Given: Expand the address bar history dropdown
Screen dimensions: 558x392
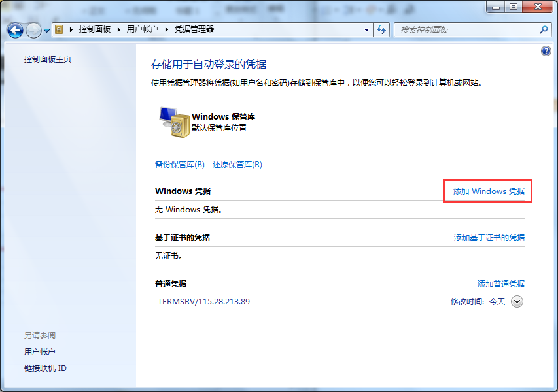Looking at the screenshot, I should click(x=366, y=29).
